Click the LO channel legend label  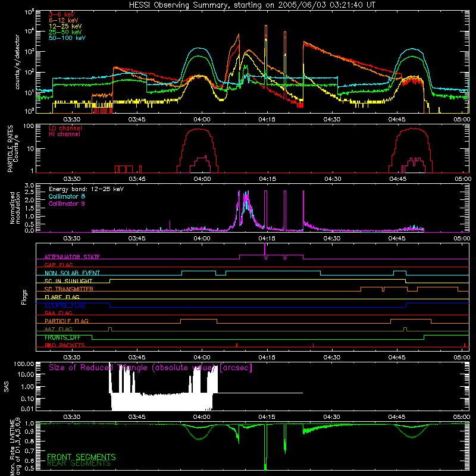(x=65, y=128)
